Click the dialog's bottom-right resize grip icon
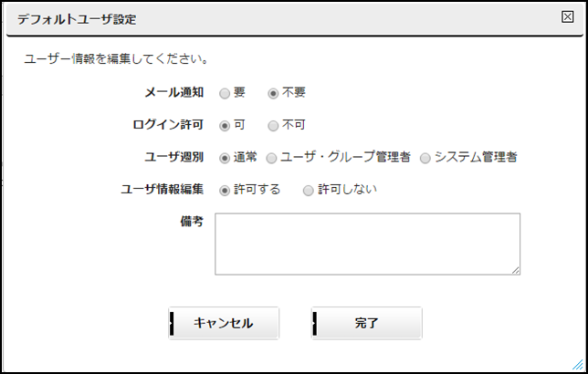This screenshot has width=588, height=374. [578, 364]
